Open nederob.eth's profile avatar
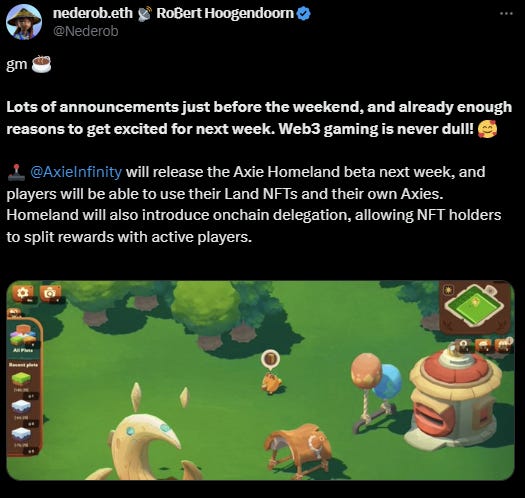 (x=24, y=22)
